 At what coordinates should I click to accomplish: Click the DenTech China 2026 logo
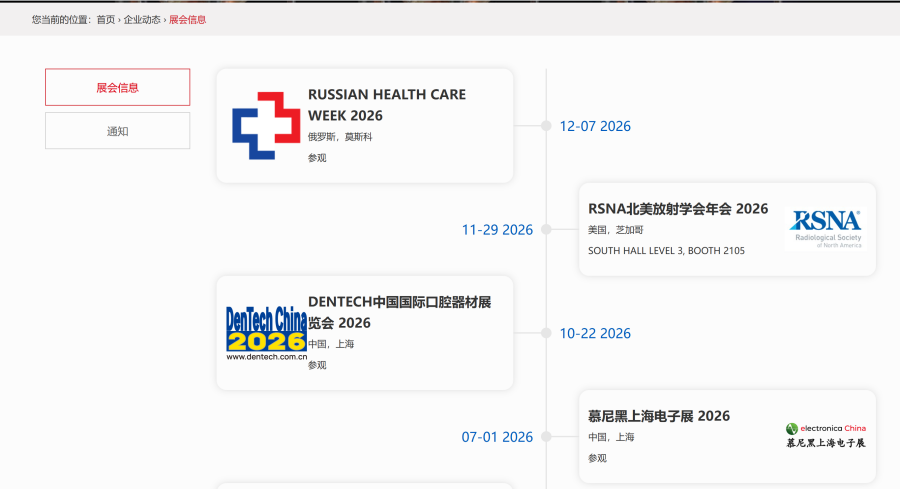point(266,333)
